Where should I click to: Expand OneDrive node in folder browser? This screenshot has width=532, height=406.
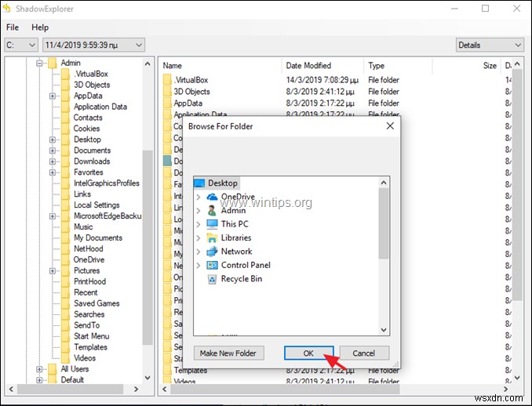pyautogui.click(x=199, y=197)
